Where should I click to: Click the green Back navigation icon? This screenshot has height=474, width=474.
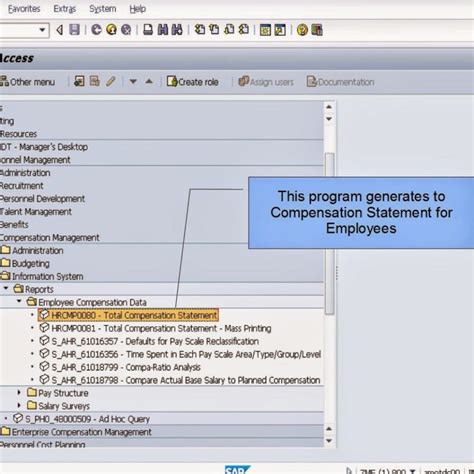97,30
